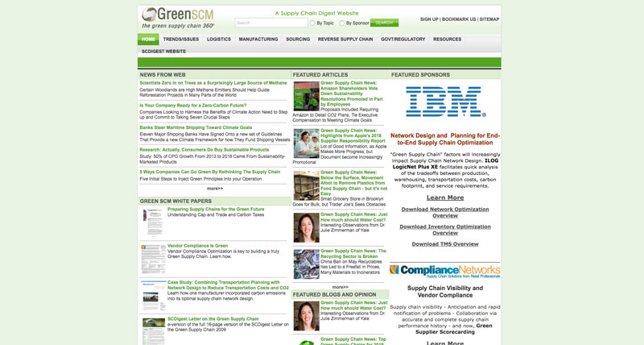Open the REVERSE SUPPLY CHAIN menu
This screenshot has width=644, height=345.
click(345, 39)
